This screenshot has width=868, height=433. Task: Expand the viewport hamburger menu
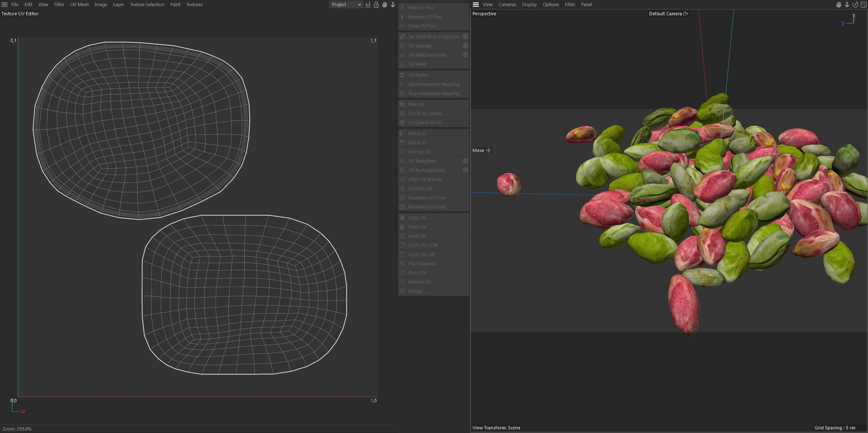pyautogui.click(x=476, y=4)
